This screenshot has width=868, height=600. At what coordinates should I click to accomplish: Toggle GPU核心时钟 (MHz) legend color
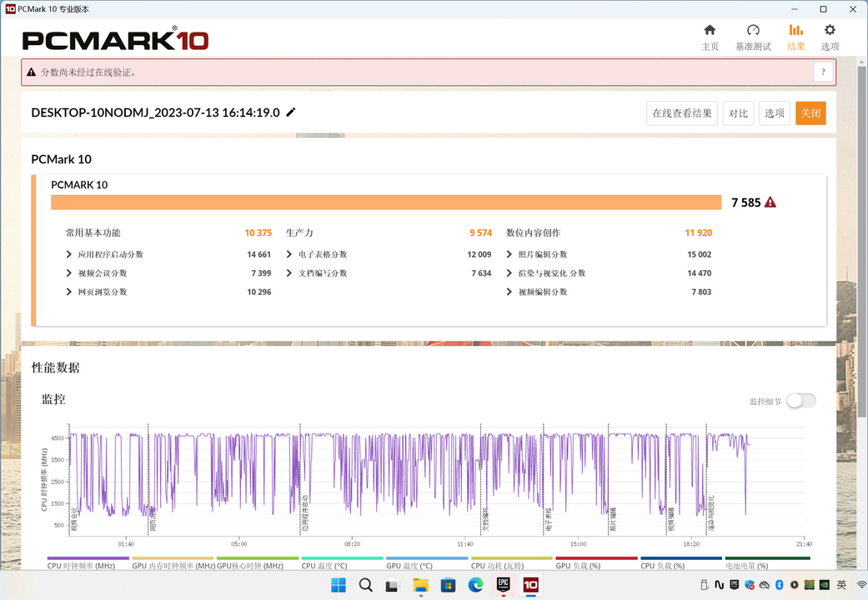click(x=258, y=558)
